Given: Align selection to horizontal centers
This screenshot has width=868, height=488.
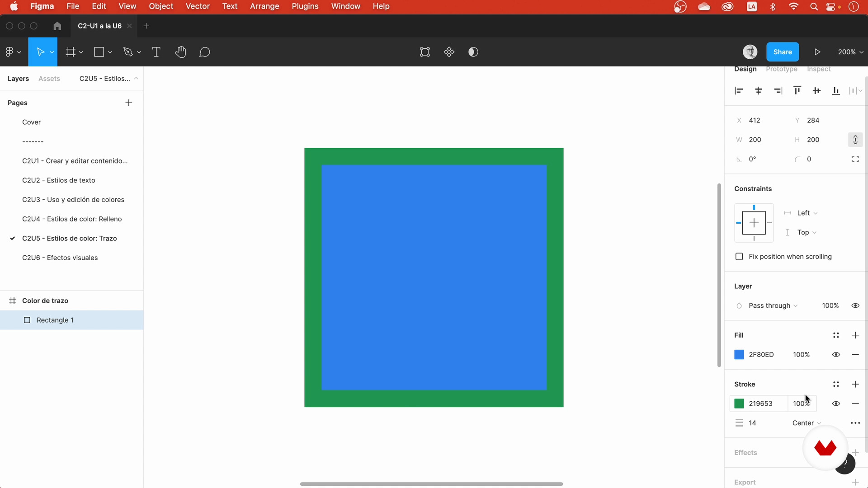Looking at the screenshot, I should 759,91.
